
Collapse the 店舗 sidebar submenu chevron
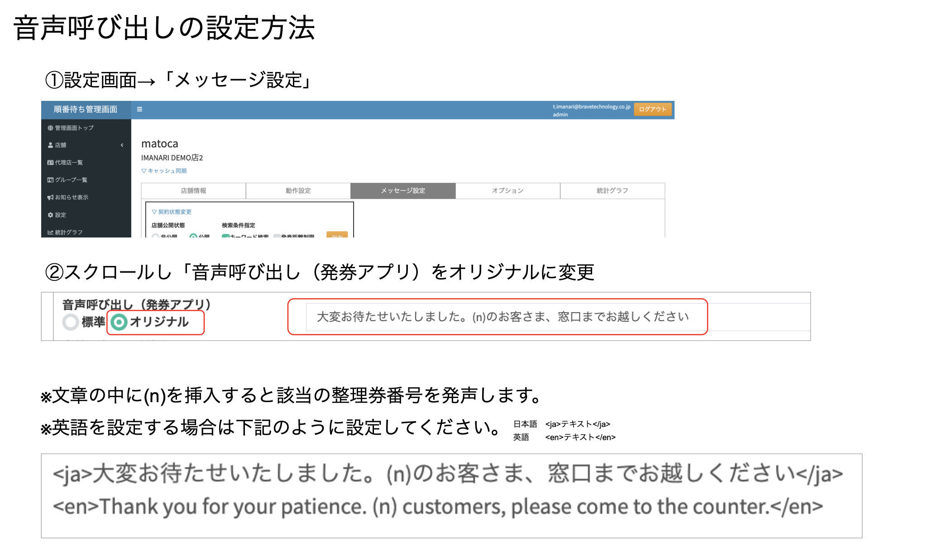click(122, 145)
